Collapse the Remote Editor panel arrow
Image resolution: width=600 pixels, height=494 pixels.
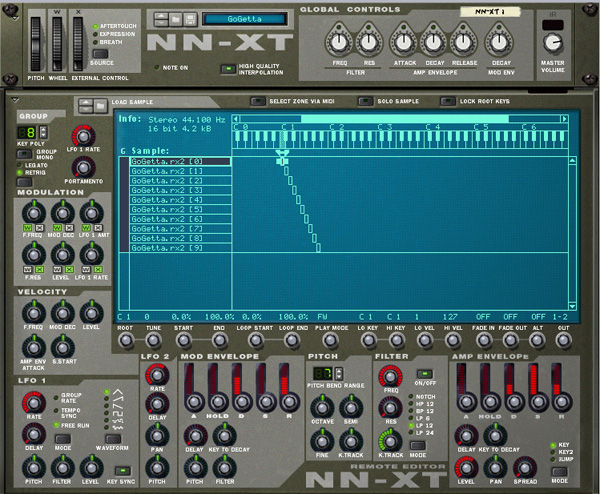tap(15, 100)
